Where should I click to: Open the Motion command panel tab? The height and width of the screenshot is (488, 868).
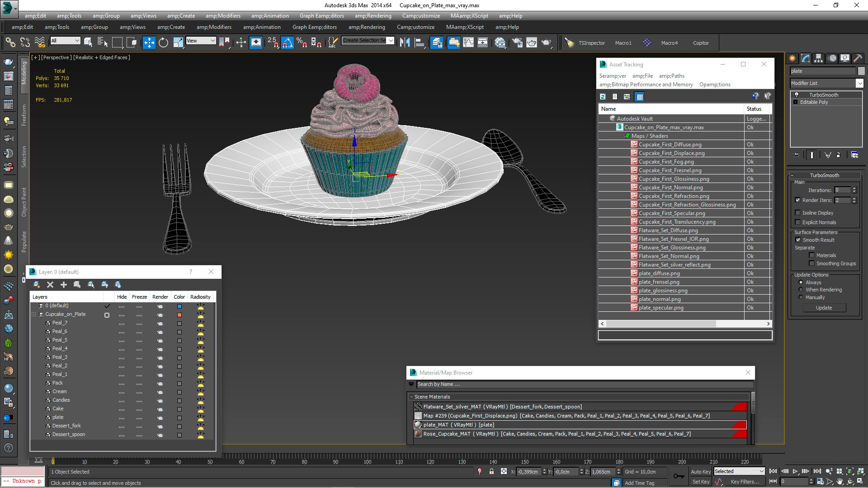point(832,58)
